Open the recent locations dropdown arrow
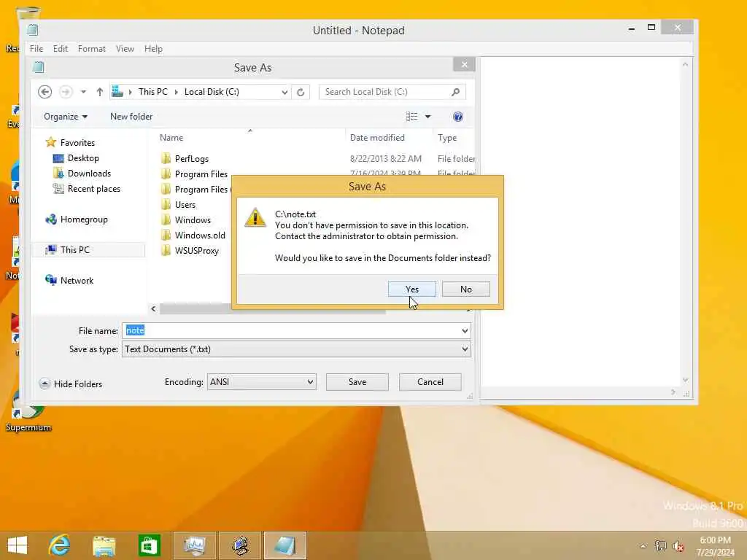 [x=83, y=92]
